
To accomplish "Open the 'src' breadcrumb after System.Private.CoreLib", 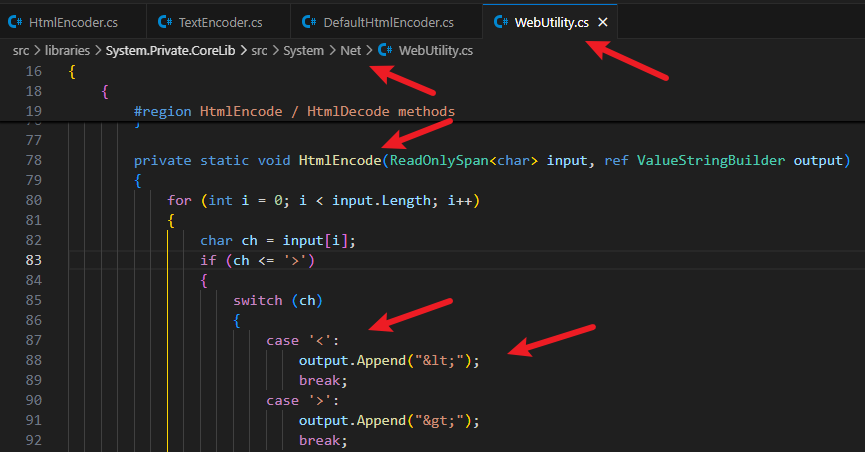I will [259, 51].
